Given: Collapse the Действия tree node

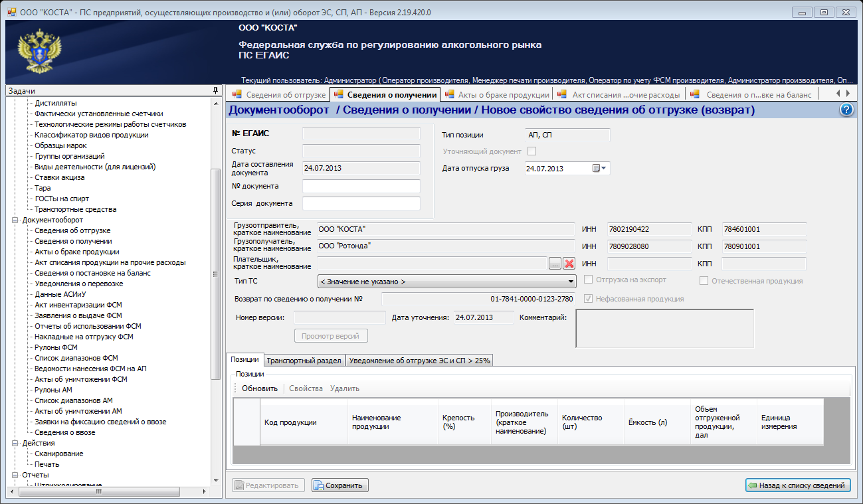Looking at the screenshot, I should pos(15,443).
